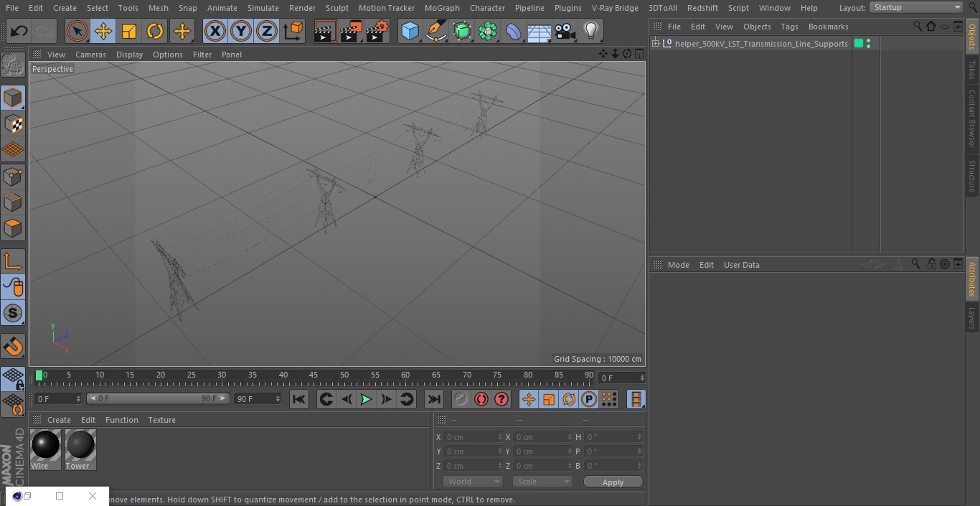Open the green Array modeling objects icon
The height and width of the screenshot is (506, 980).
(x=488, y=32)
